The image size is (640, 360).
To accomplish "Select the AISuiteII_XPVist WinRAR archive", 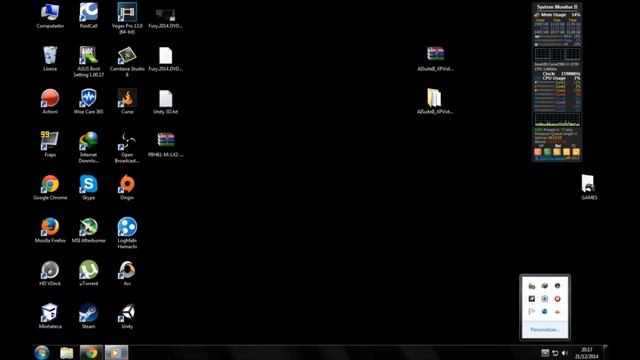I will pos(435,58).
